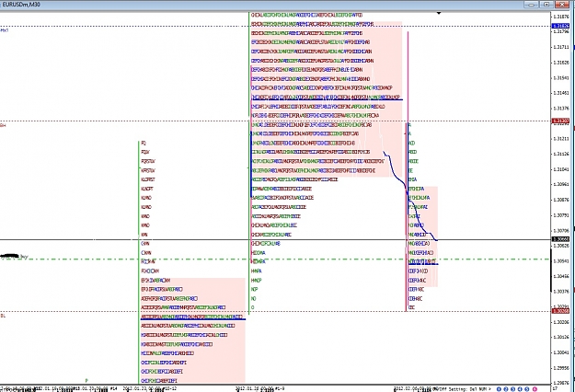575x392 pixels.
Task: Click the date label '2012.01.23 00:00 #10-12'
Action: (x=150, y=388)
